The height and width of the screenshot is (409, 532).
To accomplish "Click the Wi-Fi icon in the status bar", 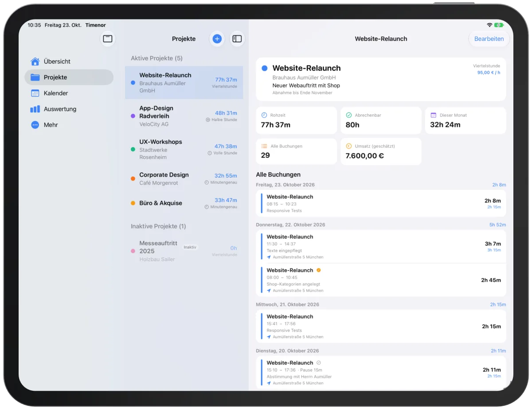I will click(489, 25).
